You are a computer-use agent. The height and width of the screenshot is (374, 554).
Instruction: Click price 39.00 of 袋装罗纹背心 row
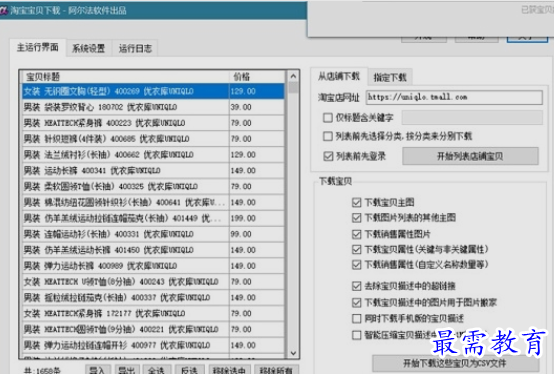pos(241,107)
